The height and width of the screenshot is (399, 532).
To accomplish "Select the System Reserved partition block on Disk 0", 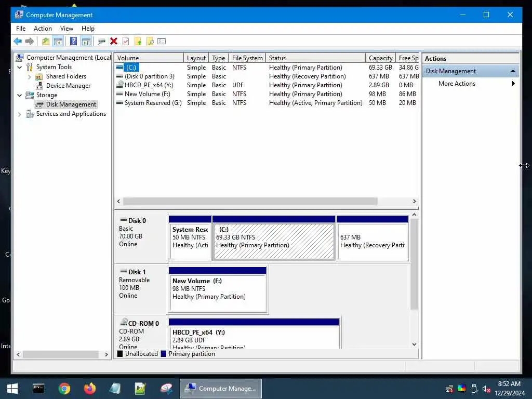I will click(x=190, y=238).
